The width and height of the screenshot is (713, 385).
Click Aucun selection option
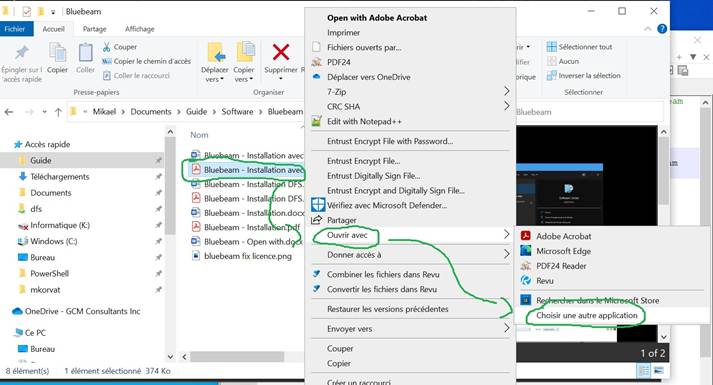pos(563,61)
